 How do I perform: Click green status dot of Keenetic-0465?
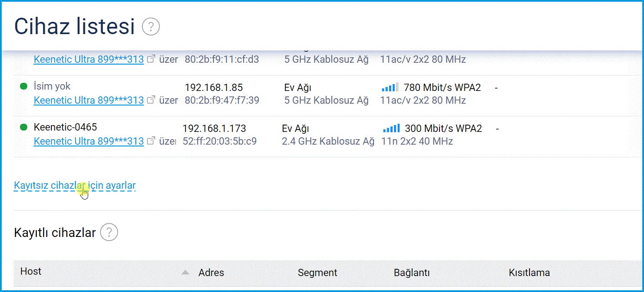click(24, 127)
